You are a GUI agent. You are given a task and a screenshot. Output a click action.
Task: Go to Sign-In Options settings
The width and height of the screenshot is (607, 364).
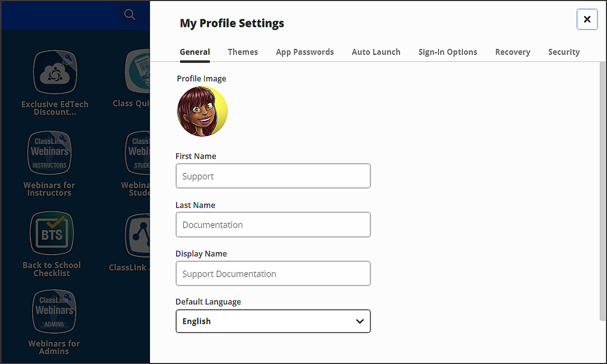[x=448, y=52]
